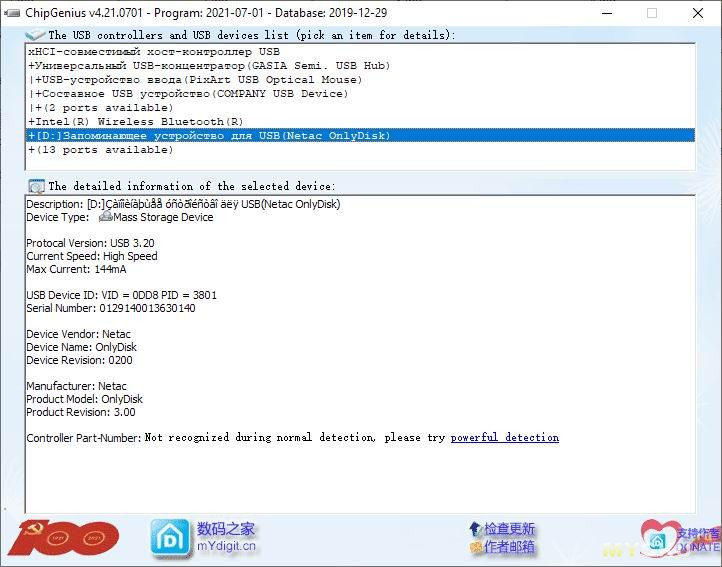This screenshot has height=567, width=722.
Task: Close the ChipGenius window
Action: pyautogui.click(x=698, y=13)
